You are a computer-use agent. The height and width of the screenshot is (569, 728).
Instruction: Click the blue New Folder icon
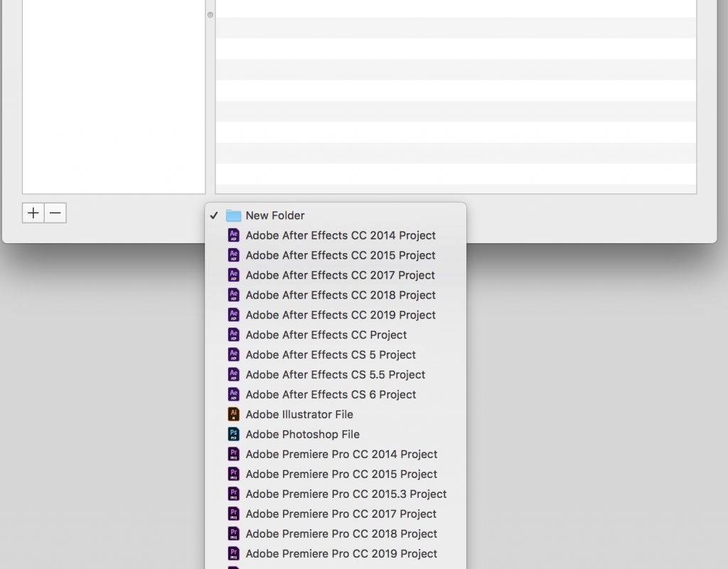[233, 216]
